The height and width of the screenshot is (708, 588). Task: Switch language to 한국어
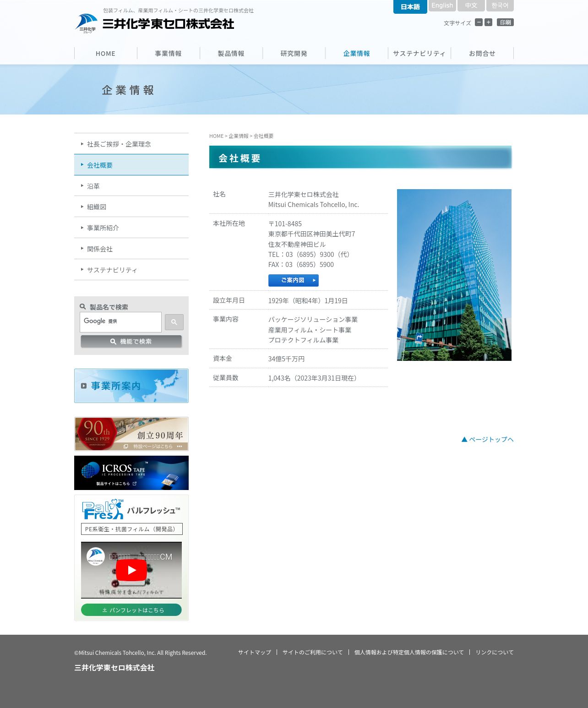500,5
